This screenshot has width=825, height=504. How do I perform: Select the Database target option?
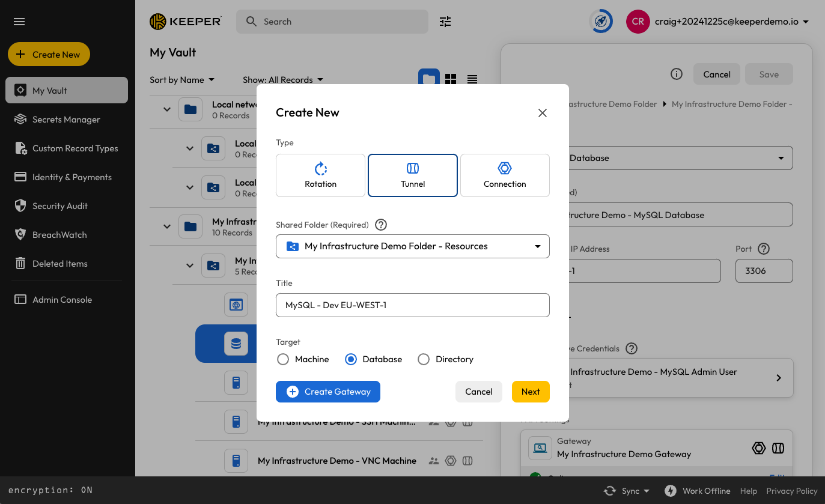(351, 359)
